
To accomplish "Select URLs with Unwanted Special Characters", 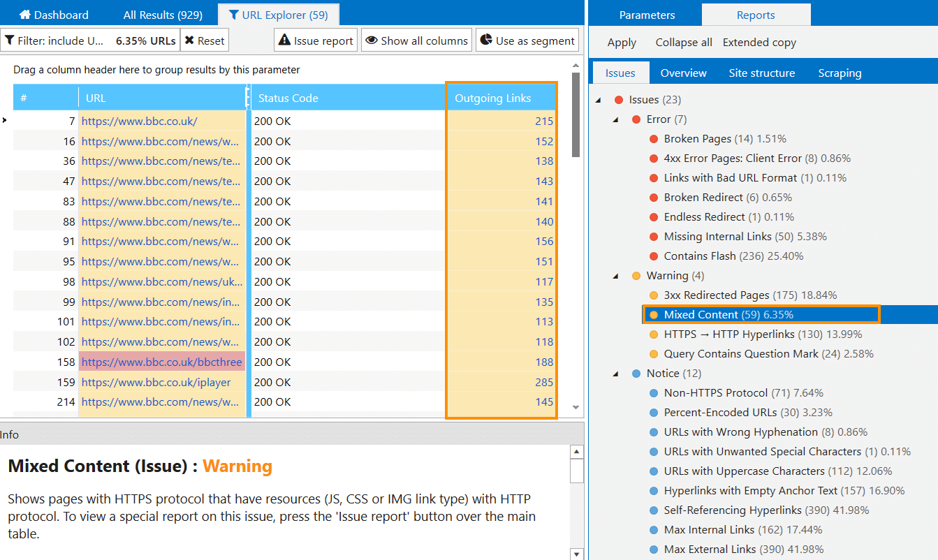I will (787, 452).
